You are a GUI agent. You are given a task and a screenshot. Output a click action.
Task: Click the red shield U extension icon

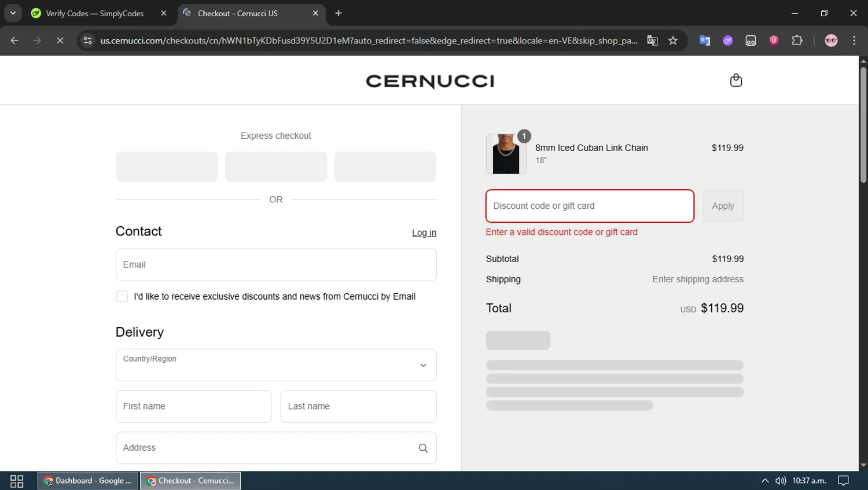[774, 40]
